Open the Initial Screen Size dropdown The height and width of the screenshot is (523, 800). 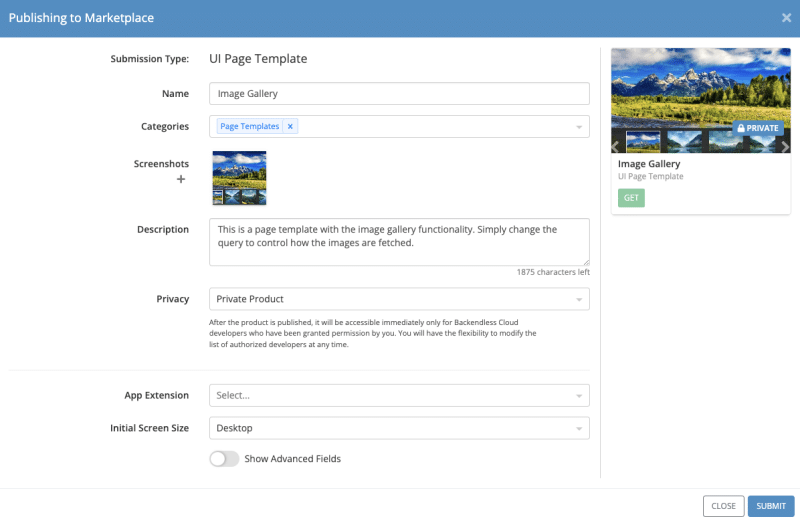coord(399,428)
